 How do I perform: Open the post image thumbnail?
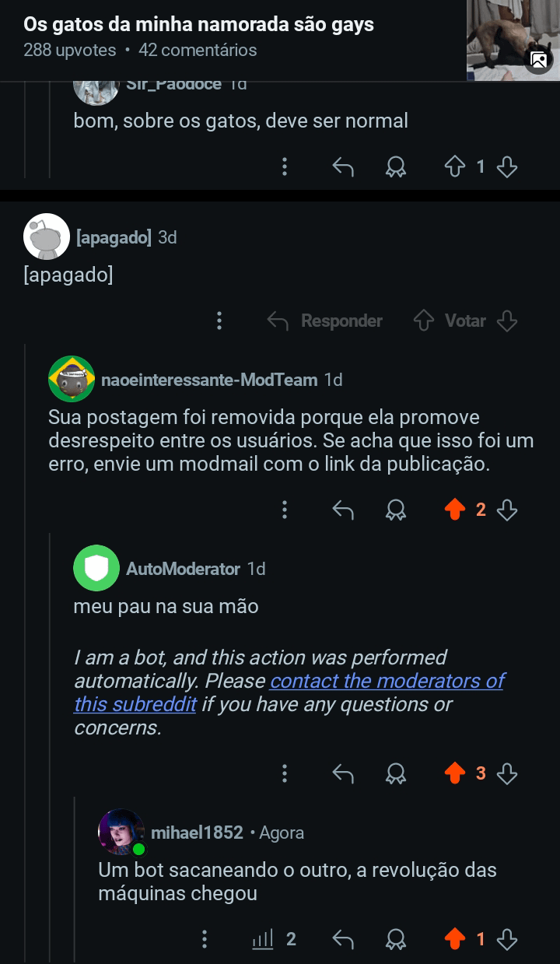click(513, 40)
